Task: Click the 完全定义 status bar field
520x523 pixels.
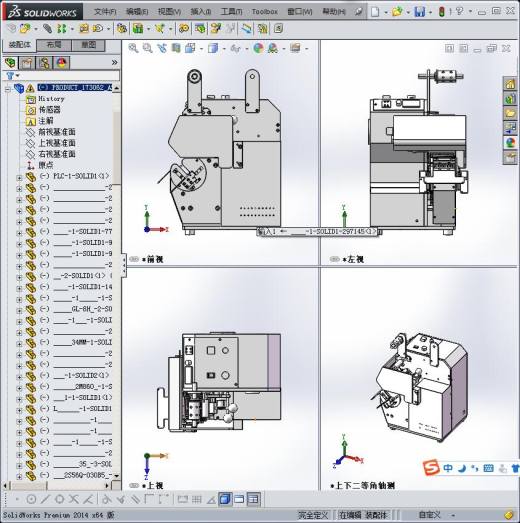Action: [313, 515]
